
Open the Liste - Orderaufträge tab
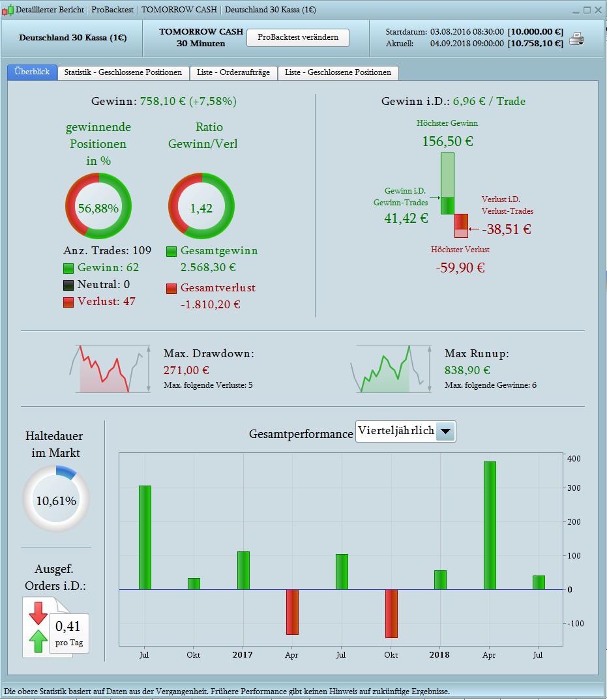click(233, 73)
